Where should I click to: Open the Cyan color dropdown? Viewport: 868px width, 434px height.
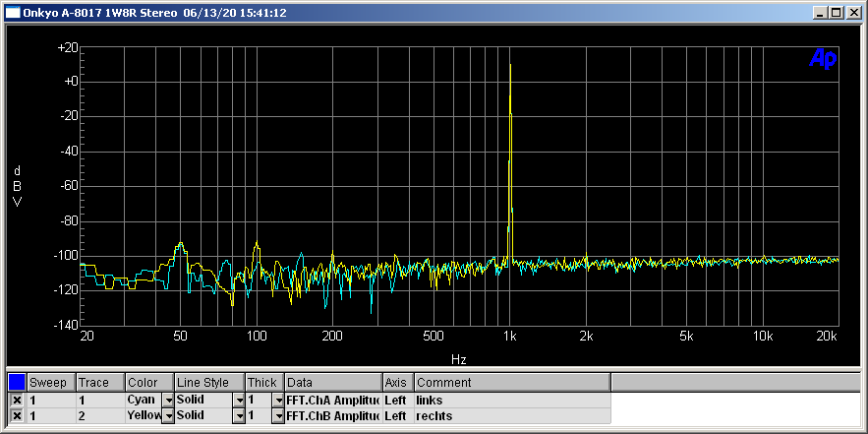167,400
